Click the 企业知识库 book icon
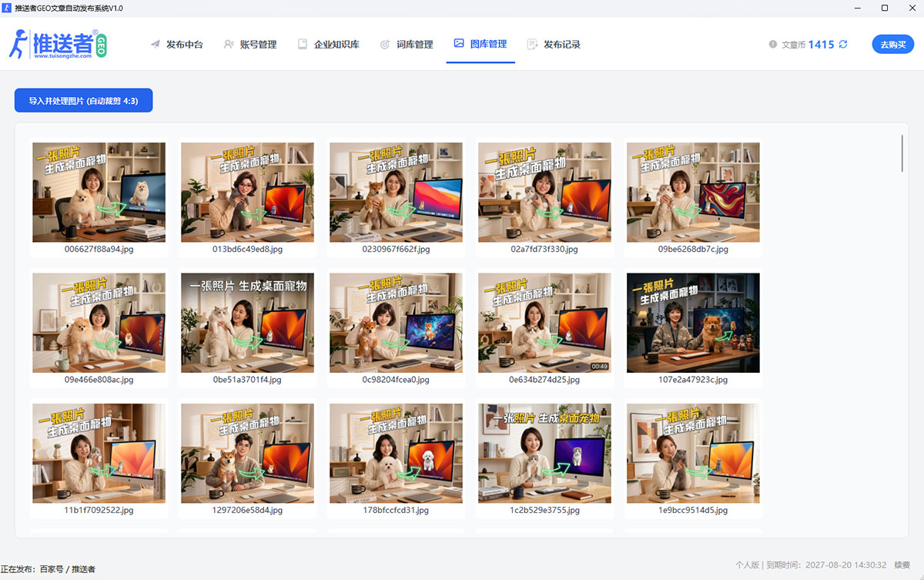The width and height of the screenshot is (924, 580). pyautogui.click(x=303, y=45)
